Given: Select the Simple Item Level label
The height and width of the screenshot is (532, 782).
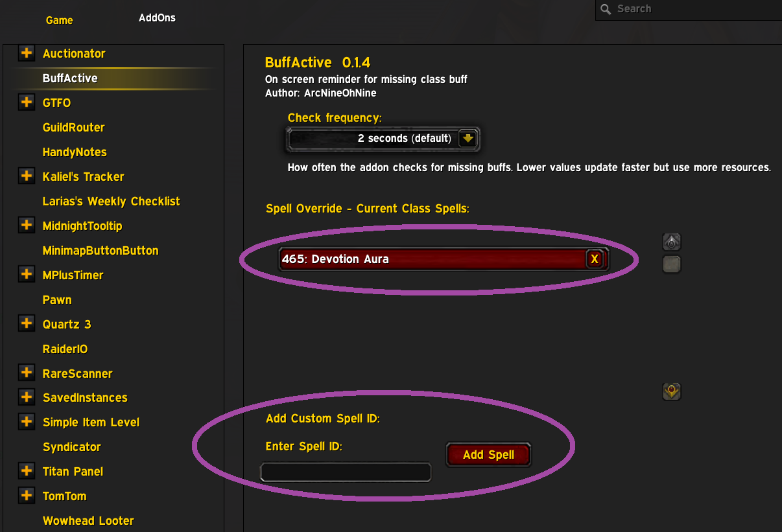Looking at the screenshot, I should point(91,422).
